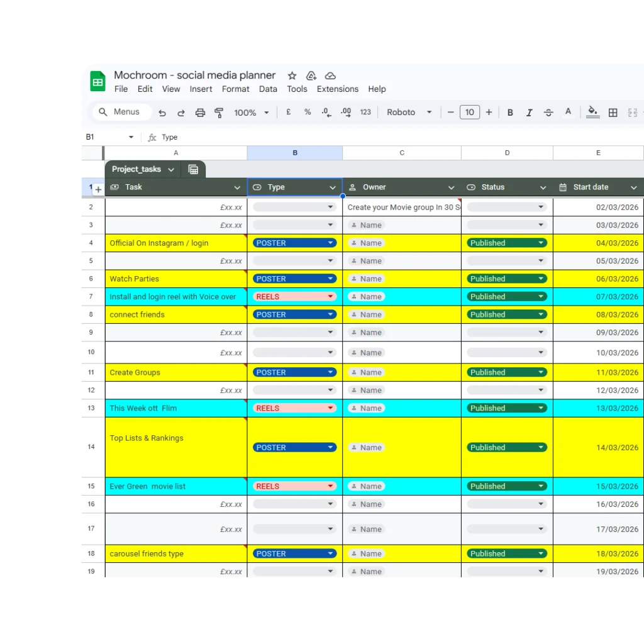The image size is (644, 644).
Task: Apply strikethrough formatting
Action: (548, 113)
